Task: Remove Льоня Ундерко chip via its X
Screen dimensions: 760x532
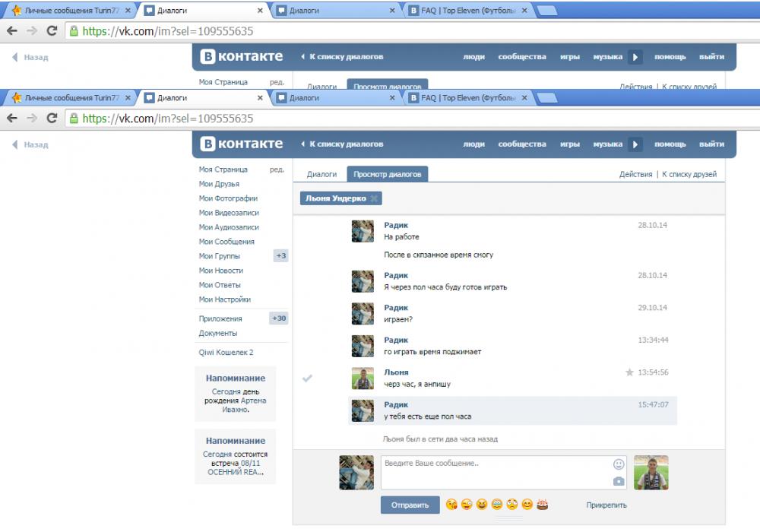Action: tap(374, 198)
